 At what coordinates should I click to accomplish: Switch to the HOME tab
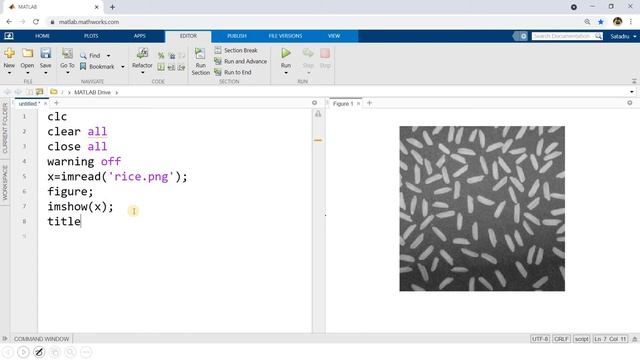click(42, 36)
